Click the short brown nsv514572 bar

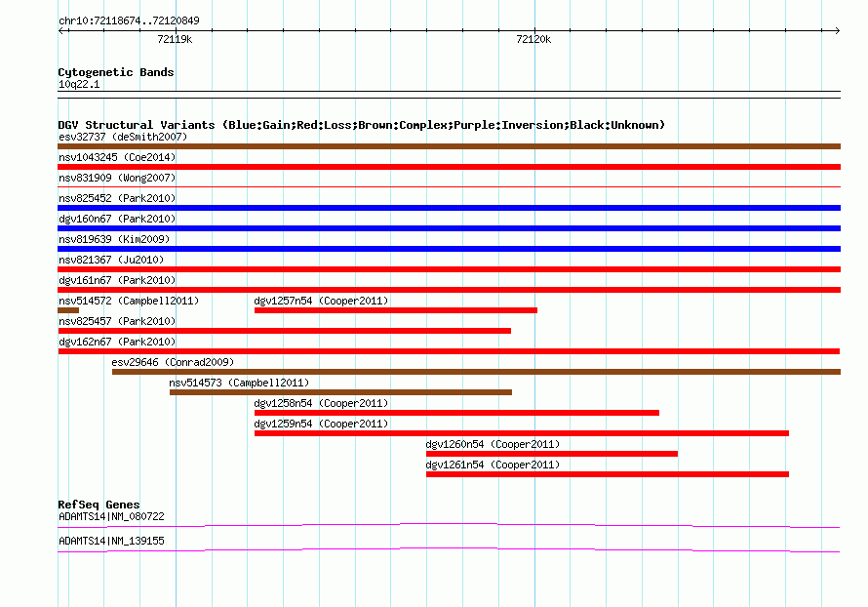tap(68, 310)
